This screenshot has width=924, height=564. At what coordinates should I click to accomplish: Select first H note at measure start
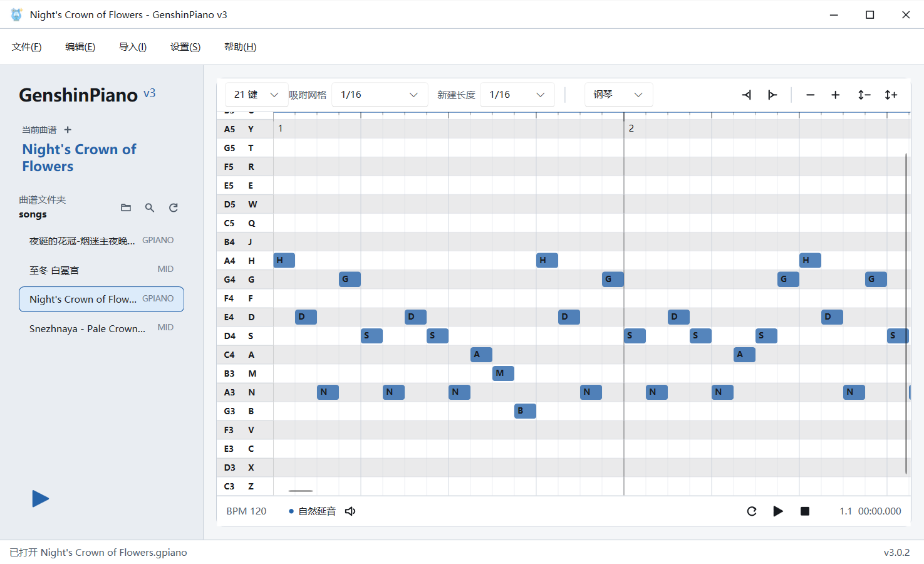(x=284, y=261)
